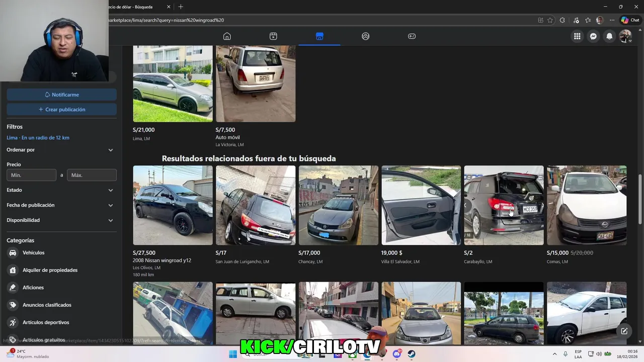The width and height of the screenshot is (644, 362).
Task: Select Alquiler de propiedades category
Action: 61,270
